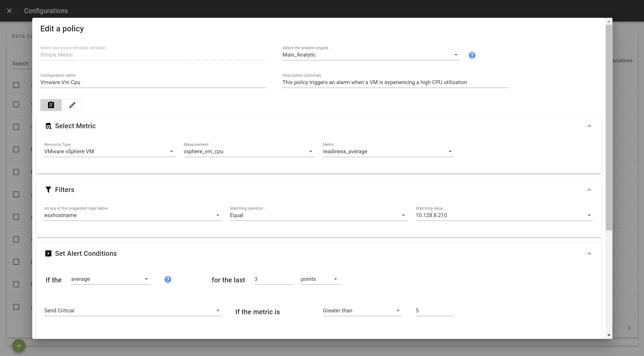Tick the ninth checkbox in background list
Image resolution: width=644 pixels, height=356 pixels.
(16, 262)
